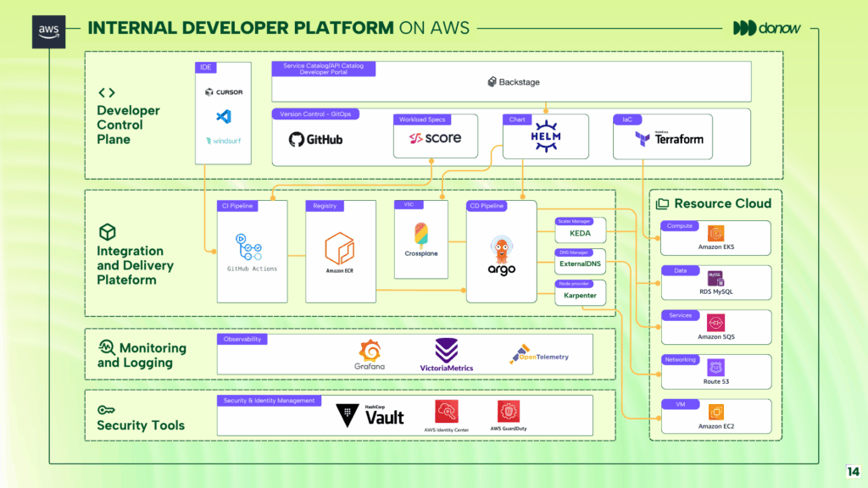Click the Scaler Manager label
The image size is (868, 488).
click(574, 221)
